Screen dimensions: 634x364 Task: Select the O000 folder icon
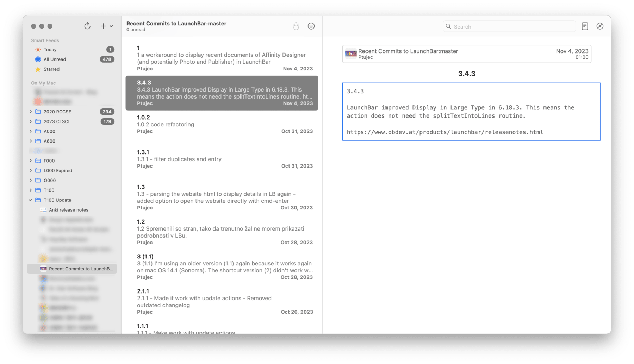38,181
